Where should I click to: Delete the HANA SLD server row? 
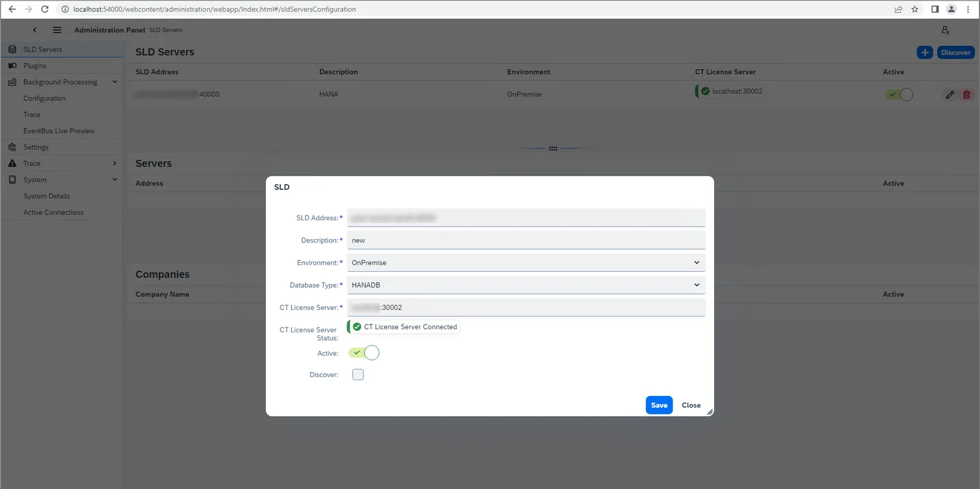click(x=967, y=95)
